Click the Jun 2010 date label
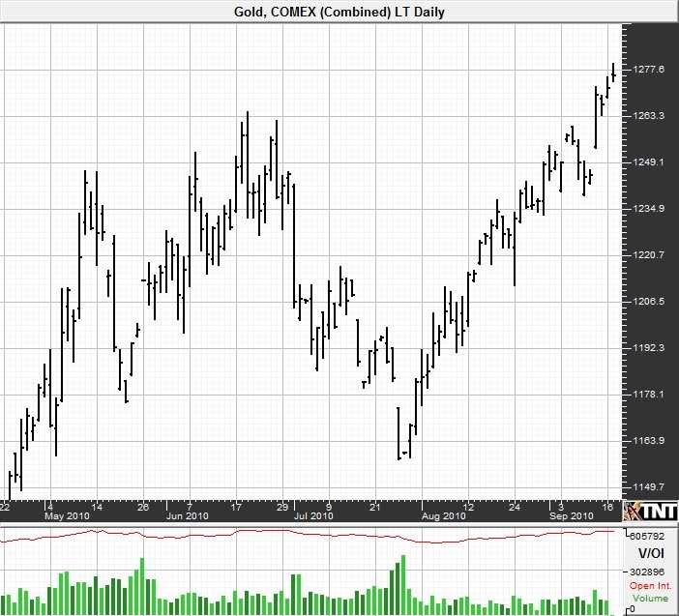 tap(187, 516)
